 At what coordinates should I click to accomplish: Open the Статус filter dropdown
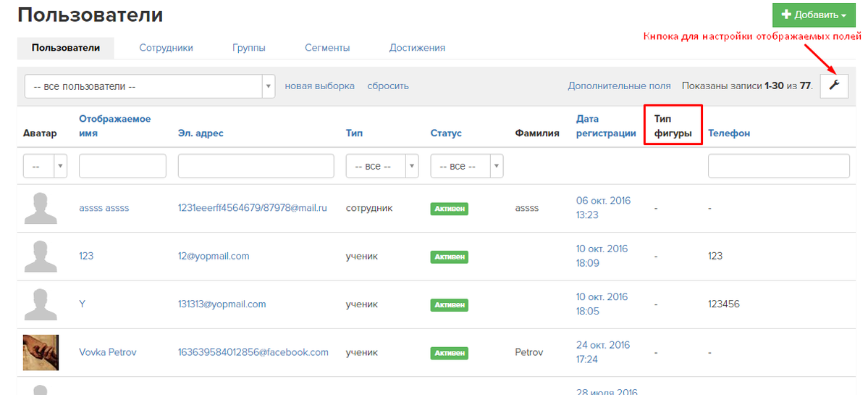coord(467,166)
